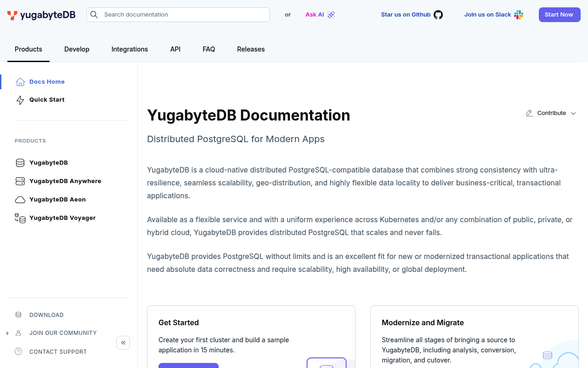
Task: Click the Modernize and Migrate card heading
Action: pyautogui.click(x=423, y=323)
